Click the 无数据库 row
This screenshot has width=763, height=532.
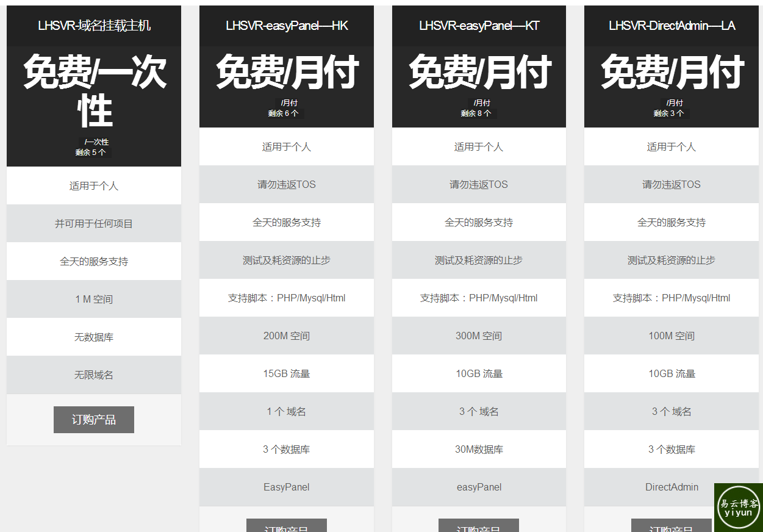click(x=94, y=337)
